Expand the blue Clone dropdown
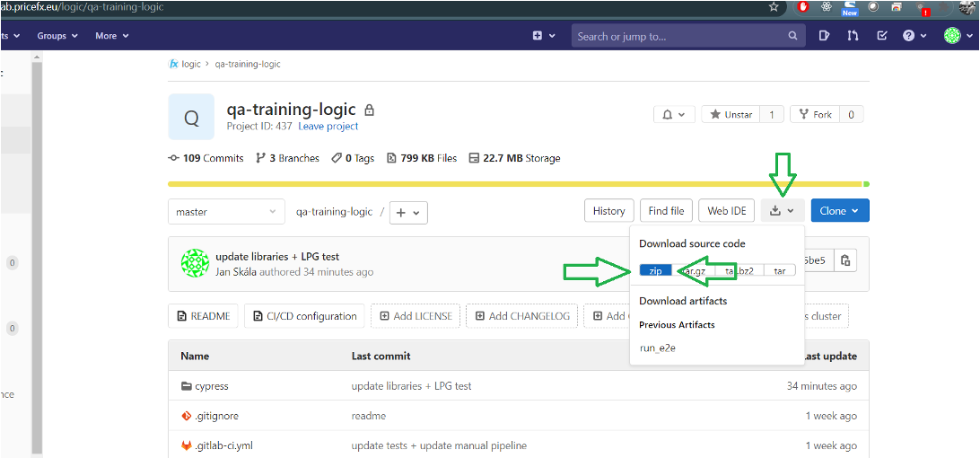This screenshot has height=458, width=980. pyautogui.click(x=839, y=211)
